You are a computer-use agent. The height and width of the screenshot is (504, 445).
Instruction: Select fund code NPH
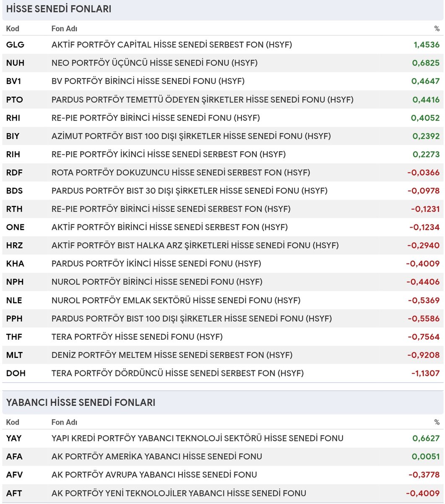[15, 282]
